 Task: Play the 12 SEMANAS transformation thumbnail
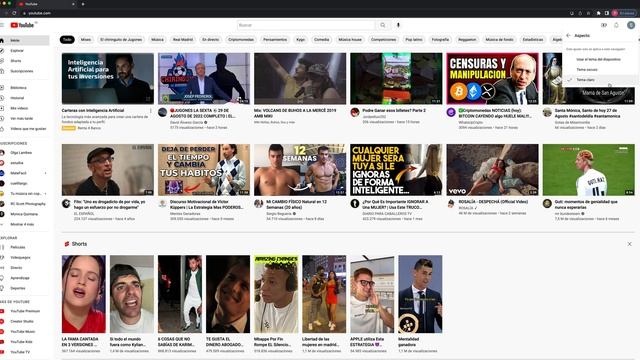300,170
